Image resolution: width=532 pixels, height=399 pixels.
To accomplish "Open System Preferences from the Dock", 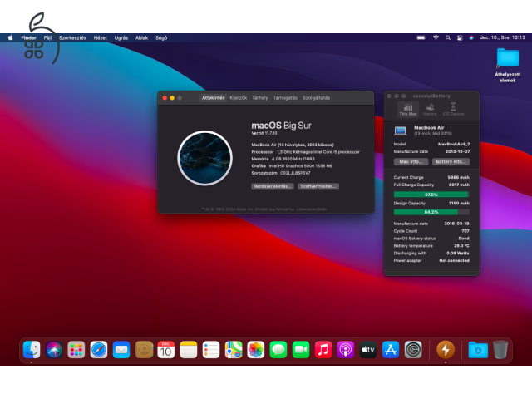I will [x=413, y=350].
